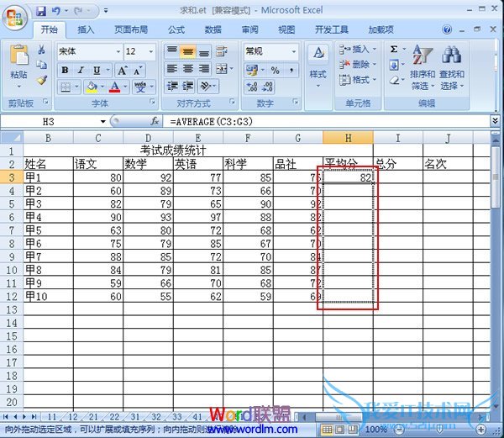
Task: Apply the red font color
Action: coord(115,87)
